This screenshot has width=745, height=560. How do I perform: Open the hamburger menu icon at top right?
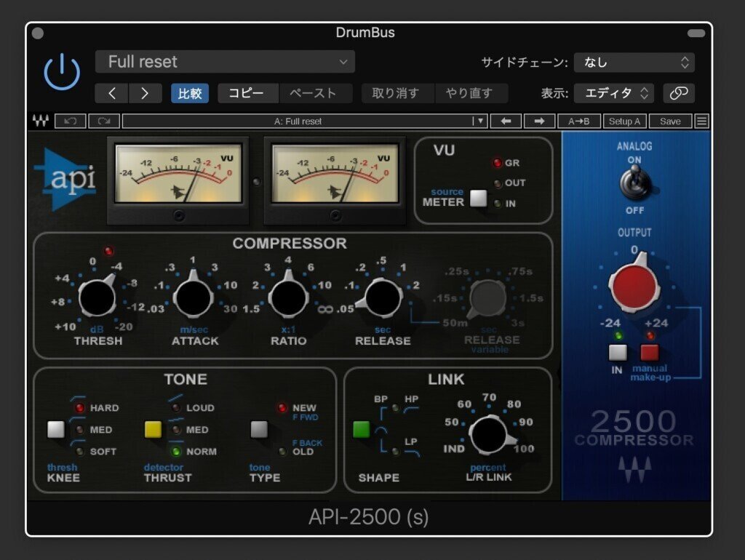(701, 121)
